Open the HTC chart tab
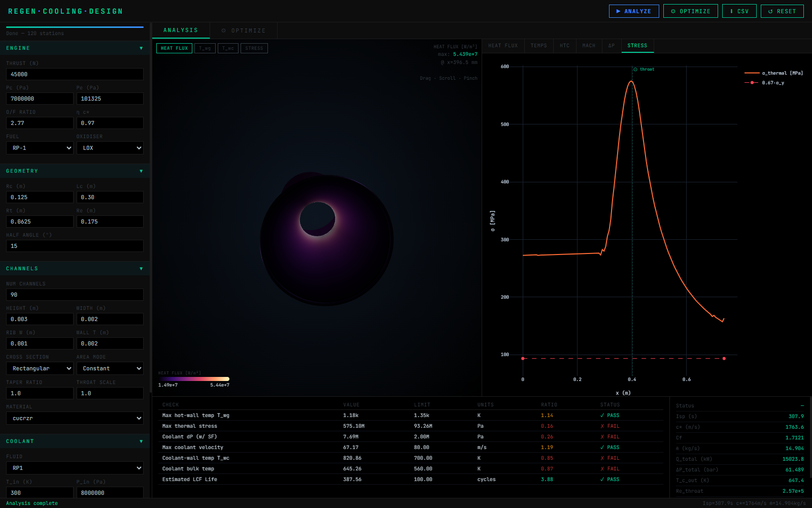This screenshot has width=812, height=508. [565, 46]
